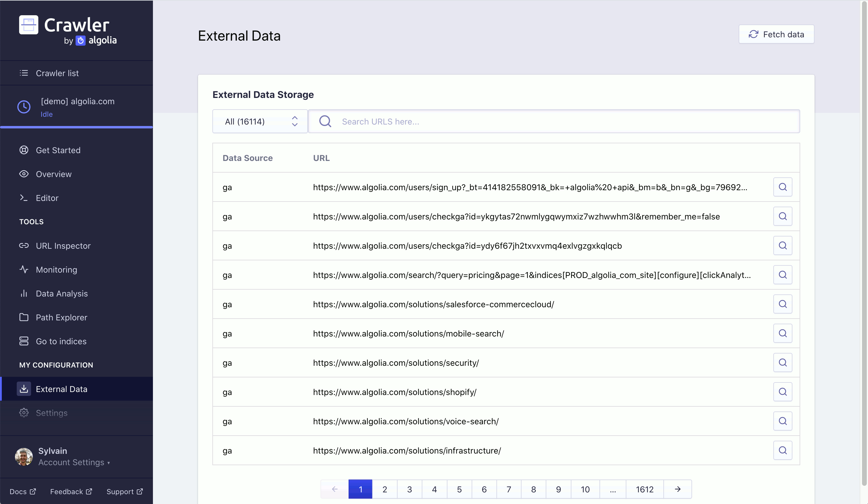Go to pagination page 10
Viewport: 868px width, 504px height.
(585, 489)
